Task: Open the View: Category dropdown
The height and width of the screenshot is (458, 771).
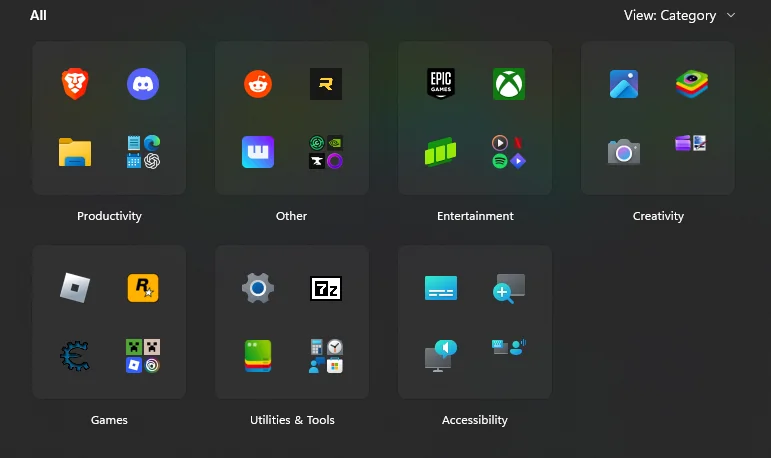Action: [x=680, y=15]
